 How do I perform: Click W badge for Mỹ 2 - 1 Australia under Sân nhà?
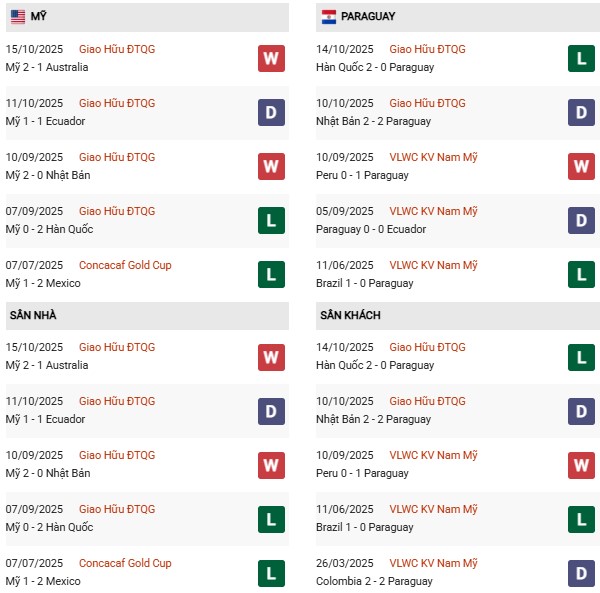click(x=271, y=356)
